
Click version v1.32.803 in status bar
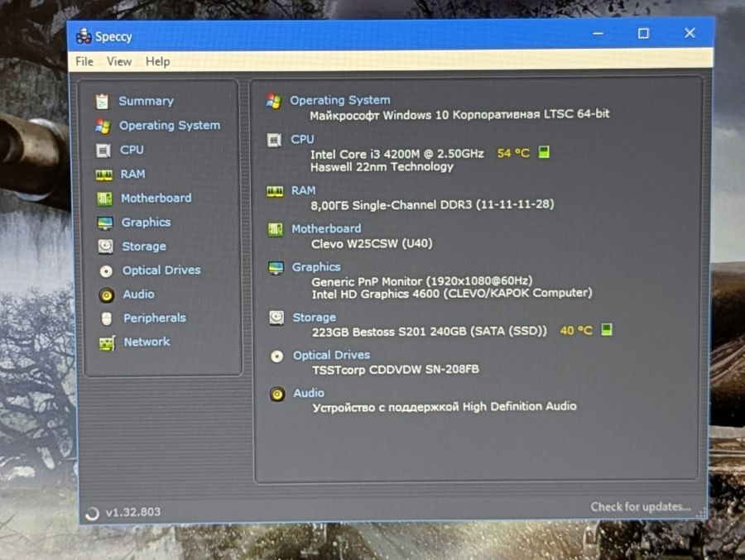point(133,512)
